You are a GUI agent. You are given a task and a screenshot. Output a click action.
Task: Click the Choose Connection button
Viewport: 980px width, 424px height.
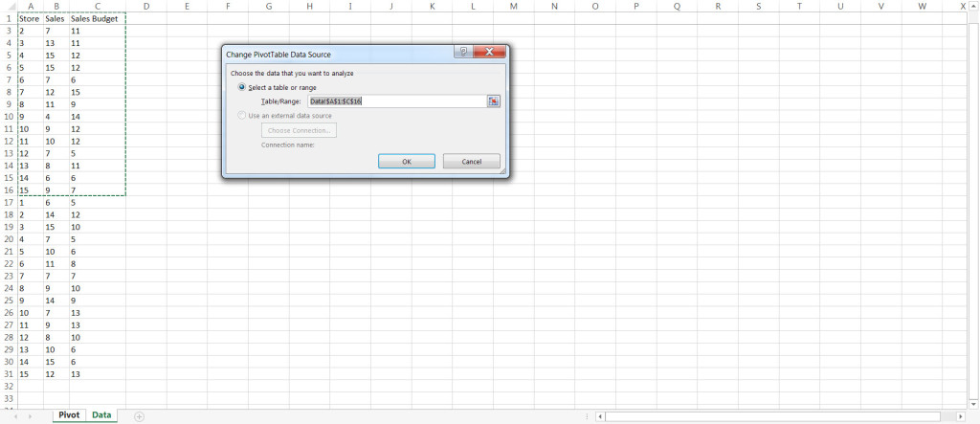pos(299,131)
